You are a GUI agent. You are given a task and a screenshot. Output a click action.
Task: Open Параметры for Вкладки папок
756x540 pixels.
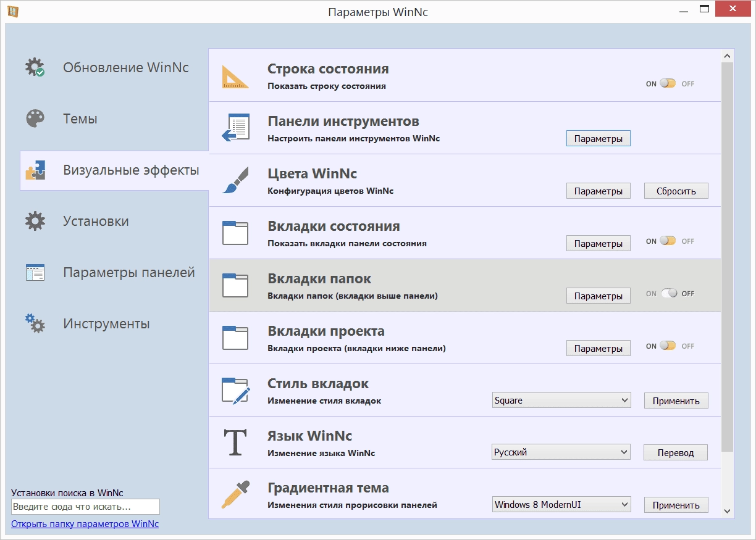[x=598, y=296]
